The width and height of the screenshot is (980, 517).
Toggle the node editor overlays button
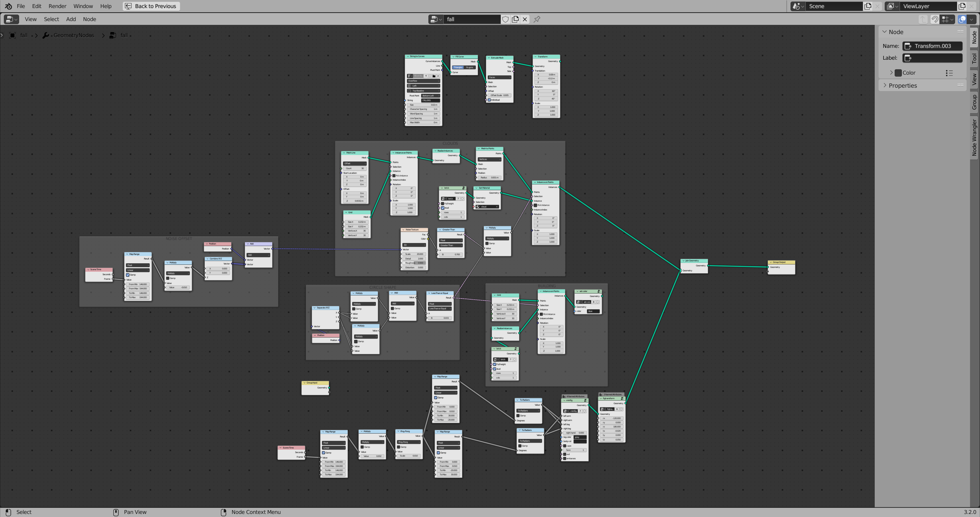[x=962, y=19]
